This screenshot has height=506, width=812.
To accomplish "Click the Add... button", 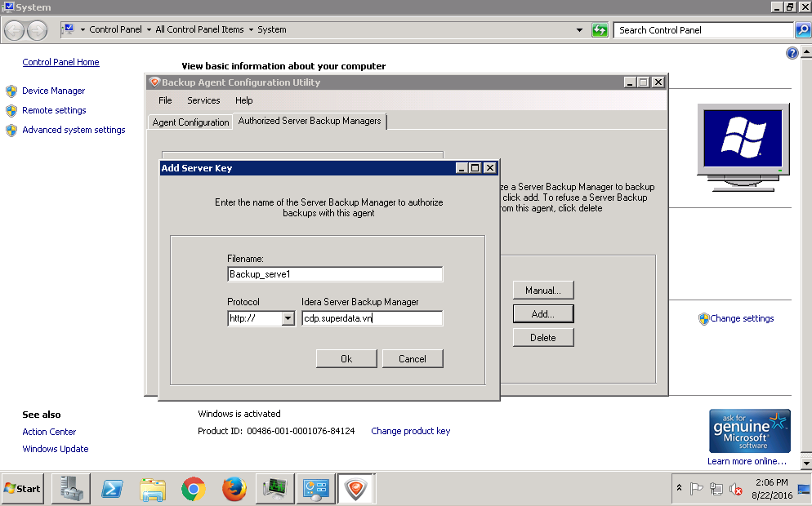I will pyautogui.click(x=543, y=314).
